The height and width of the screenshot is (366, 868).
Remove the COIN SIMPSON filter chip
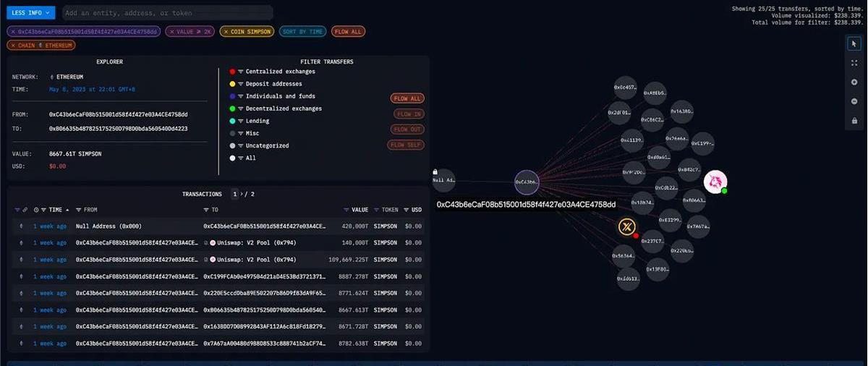[225, 31]
